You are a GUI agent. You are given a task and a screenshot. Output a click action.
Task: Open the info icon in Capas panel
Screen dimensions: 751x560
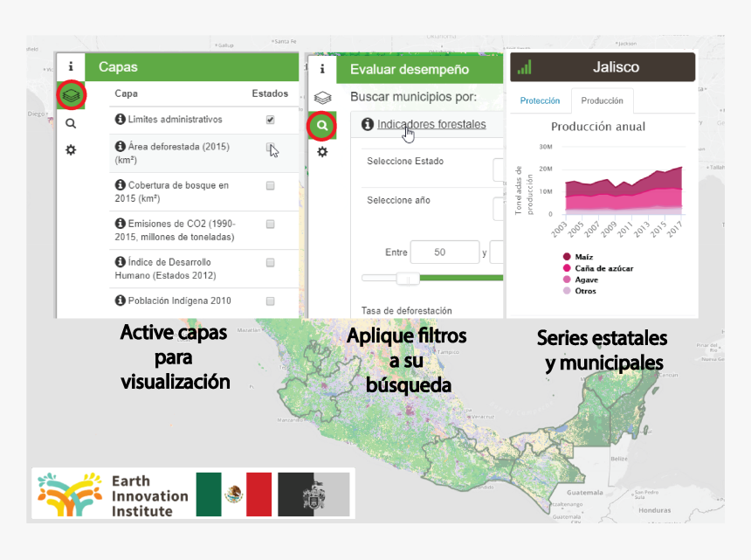[71, 66]
